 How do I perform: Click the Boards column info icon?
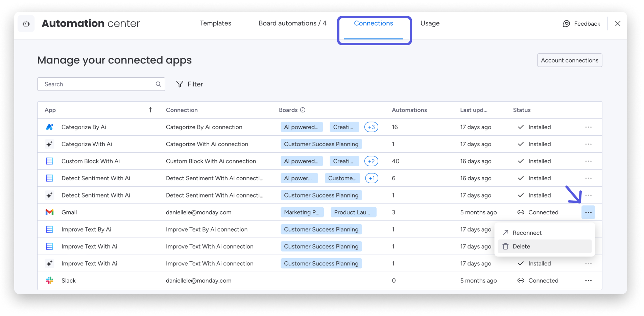pyautogui.click(x=303, y=110)
